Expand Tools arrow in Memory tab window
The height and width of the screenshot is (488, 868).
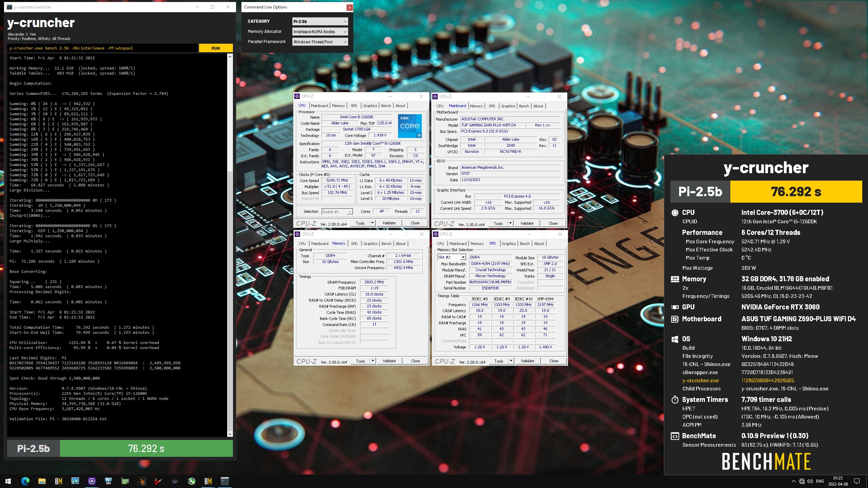373,361
